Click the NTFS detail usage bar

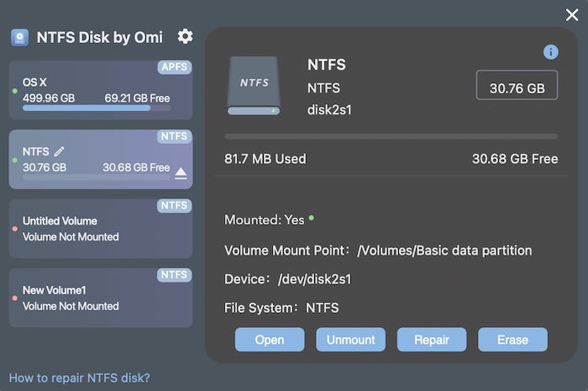pos(391,136)
